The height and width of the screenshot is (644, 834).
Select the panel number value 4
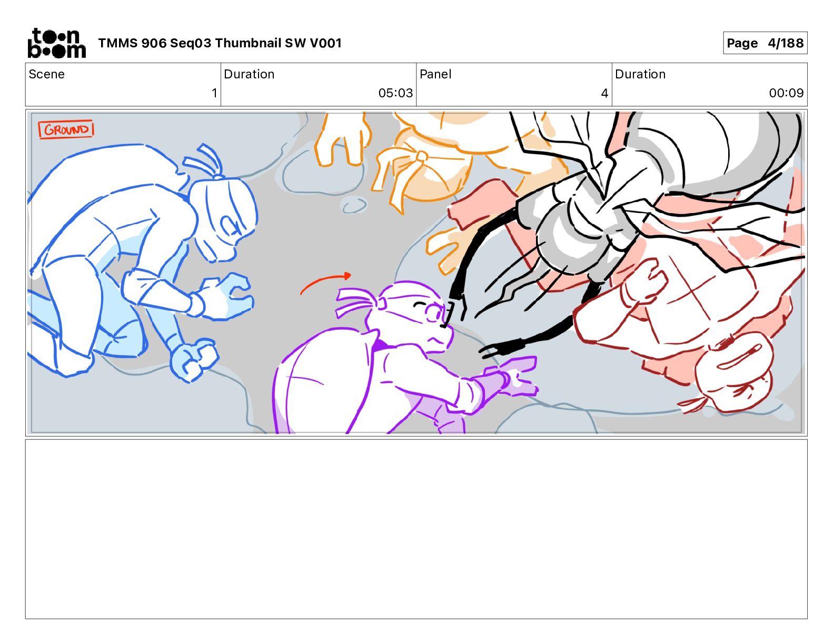click(x=604, y=93)
